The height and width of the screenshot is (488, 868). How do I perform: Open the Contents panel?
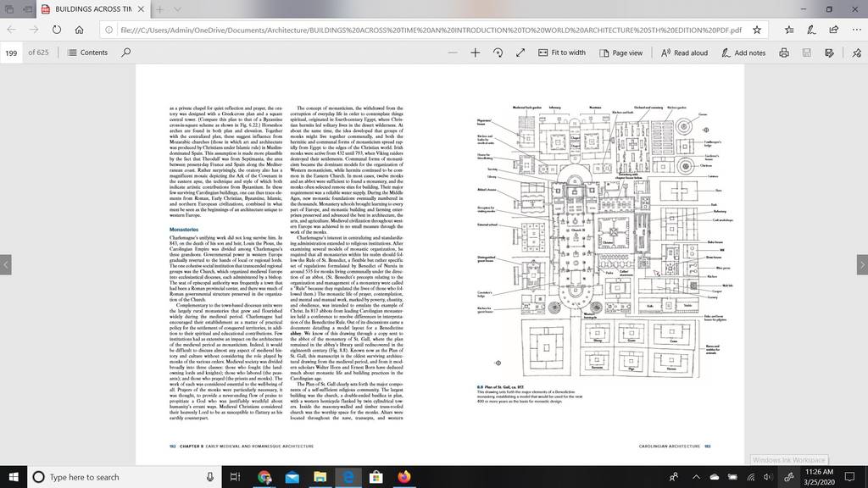87,53
